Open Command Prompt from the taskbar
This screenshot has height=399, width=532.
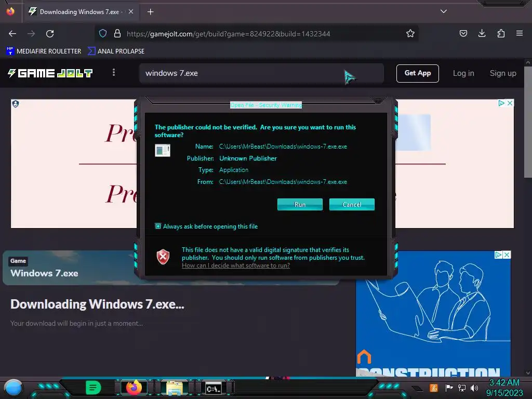tap(214, 388)
